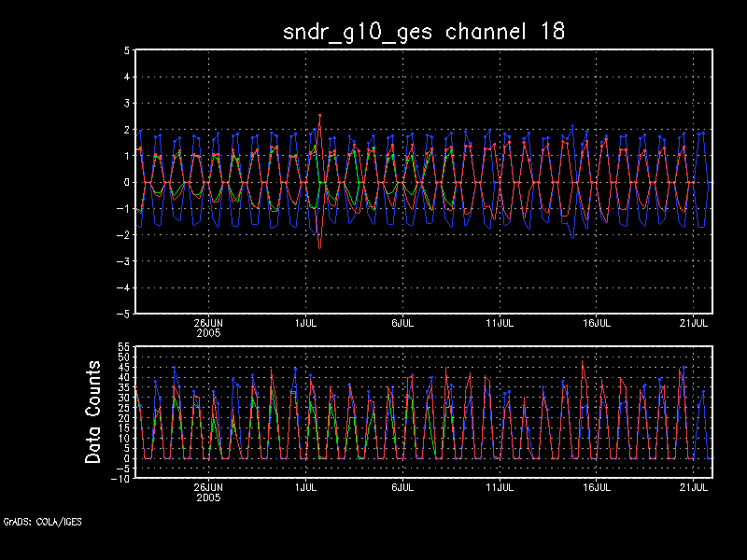The width and height of the screenshot is (747, 560).
Task: Select the 16JUL date label under upper chart
Action: click(x=597, y=323)
